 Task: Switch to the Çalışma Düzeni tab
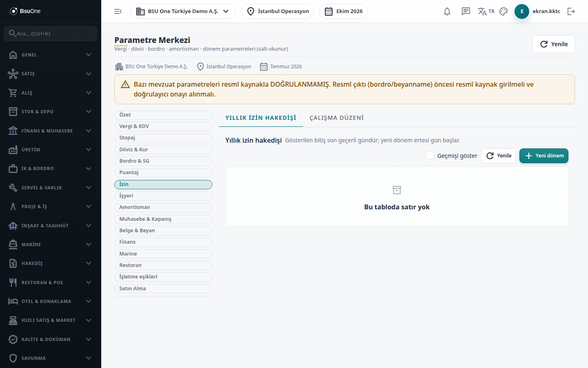[x=336, y=118]
